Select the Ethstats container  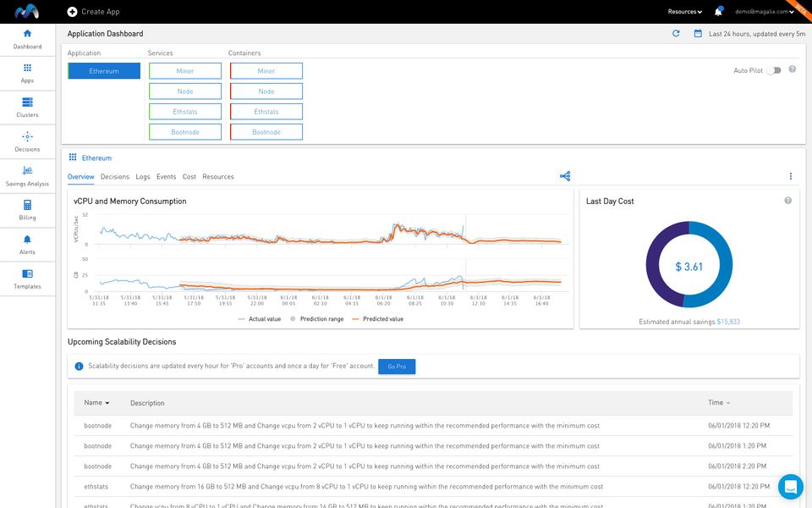[266, 112]
